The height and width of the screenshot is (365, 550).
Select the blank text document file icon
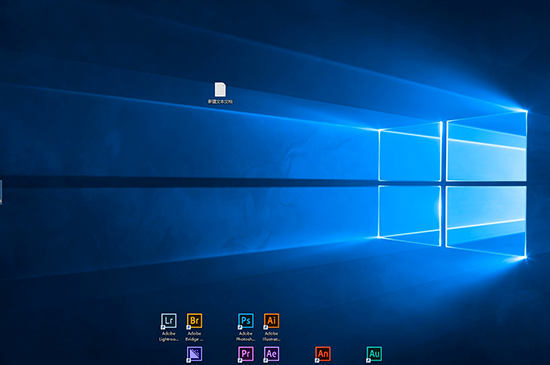pyautogui.click(x=220, y=89)
